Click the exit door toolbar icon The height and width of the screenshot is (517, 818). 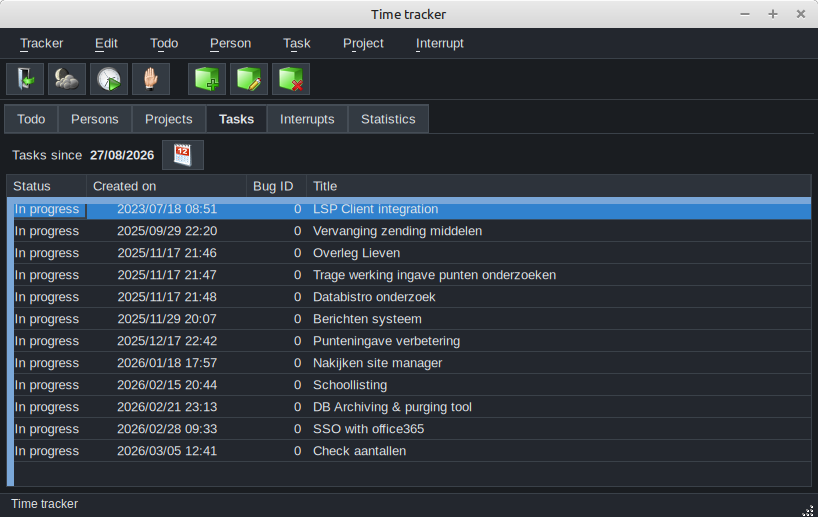pyautogui.click(x=25, y=79)
